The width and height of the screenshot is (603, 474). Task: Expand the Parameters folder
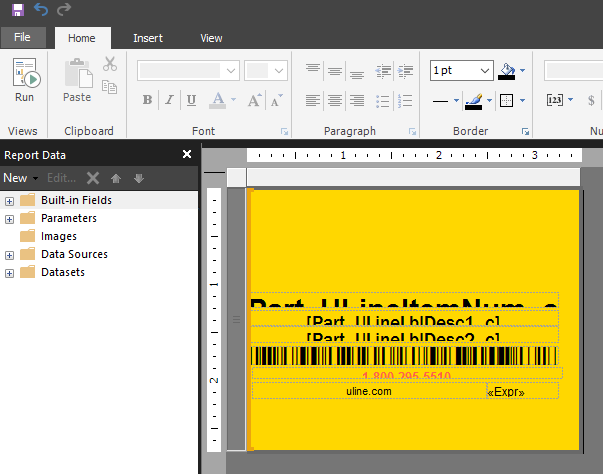[9, 219]
